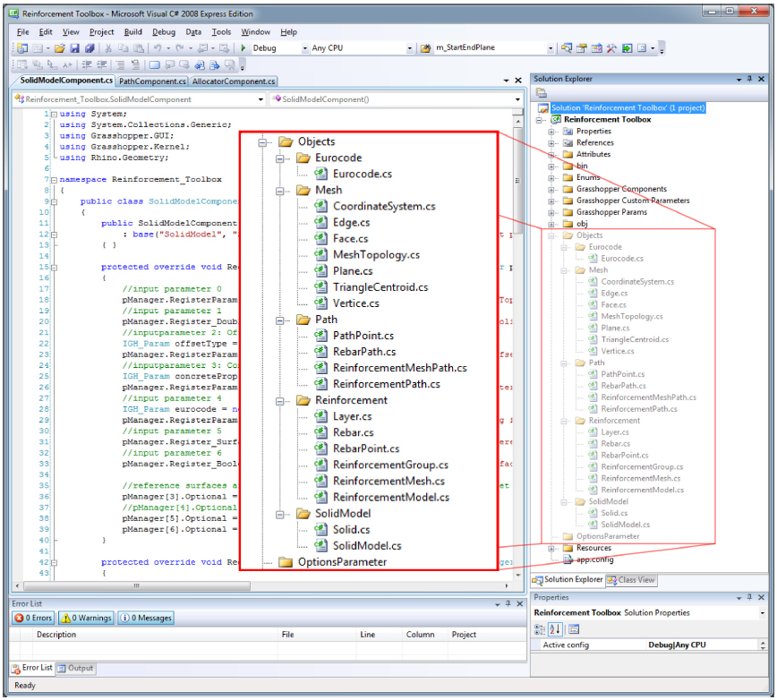Click the Cut scissors icon
Screen dimensions: 777x700
(x=108, y=48)
